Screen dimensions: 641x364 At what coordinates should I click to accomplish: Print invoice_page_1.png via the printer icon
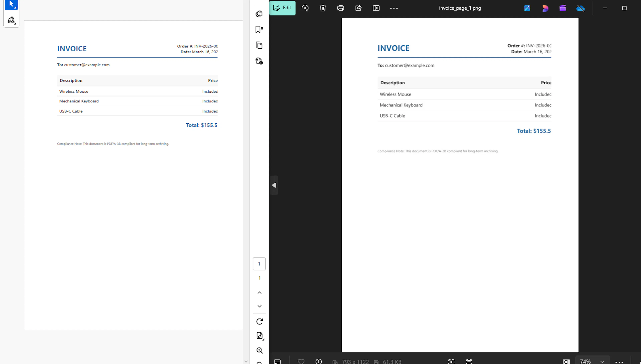[341, 8]
